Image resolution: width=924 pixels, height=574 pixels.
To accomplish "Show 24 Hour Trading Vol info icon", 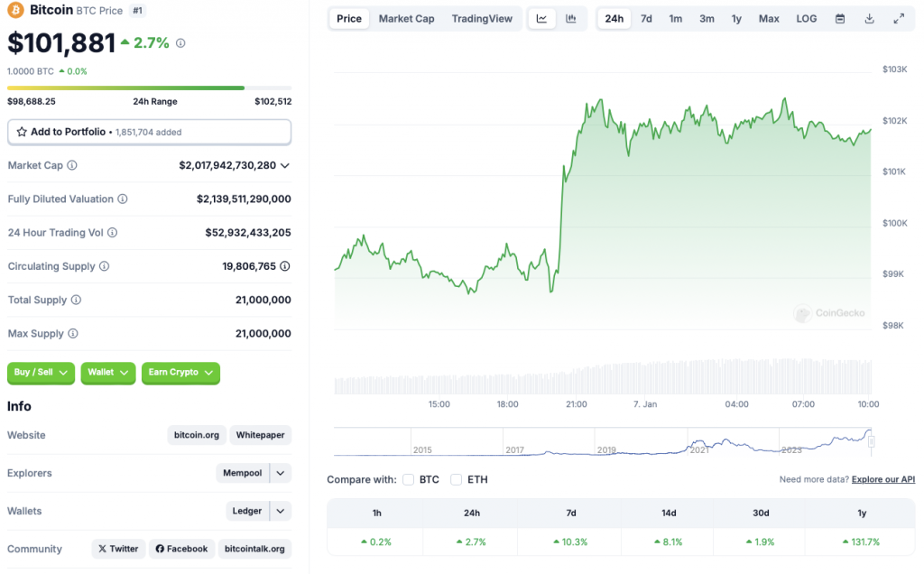I will click(113, 233).
